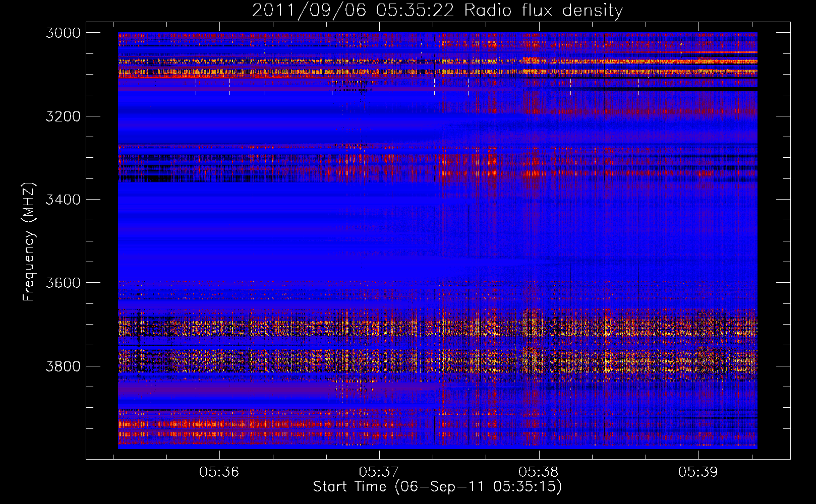Select the 3800 frequency axis label
The image size is (816, 504).
click(x=63, y=366)
